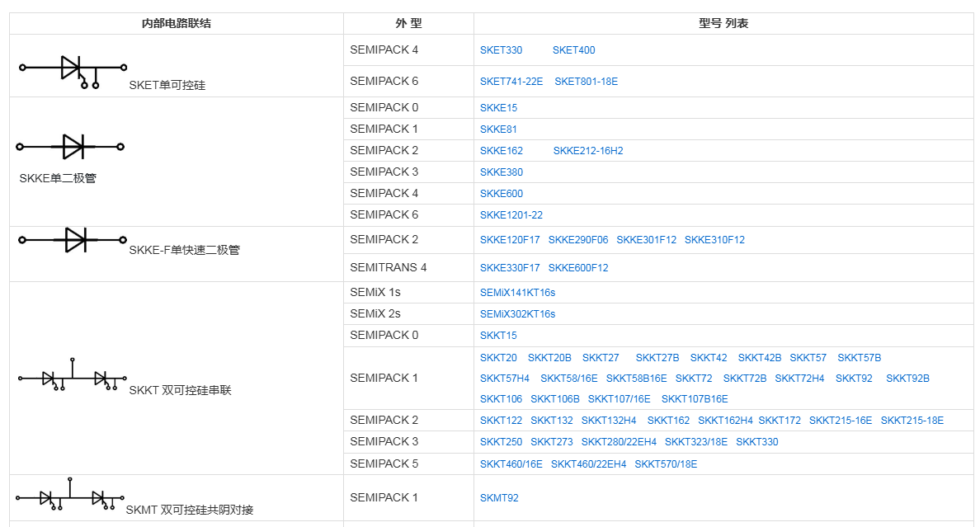The height and width of the screenshot is (527, 980).
Task: Open the SKKE15 product link
Action: [x=498, y=108]
